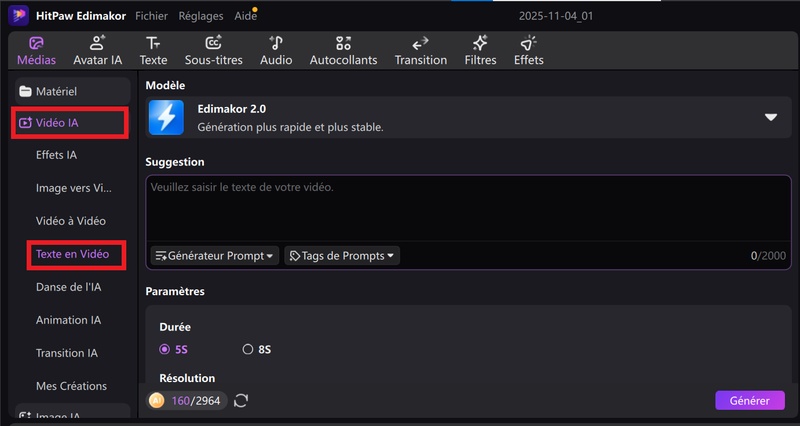Select the Texte tool
Image resolution: width=800 pixels, height=426 pixels.
point(153,51)
